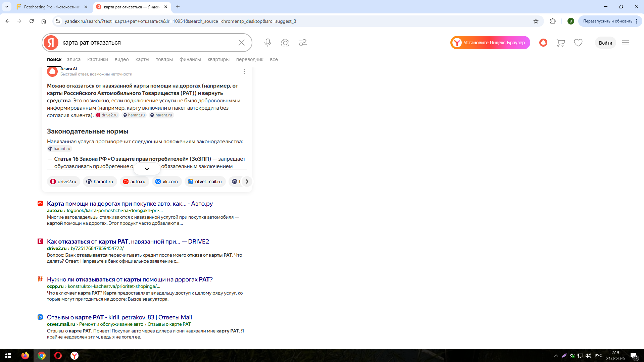This screenshot has height=362, width=644.
Task: Switch to the Fotohosting.Pro tab
Action: point(52,7)
